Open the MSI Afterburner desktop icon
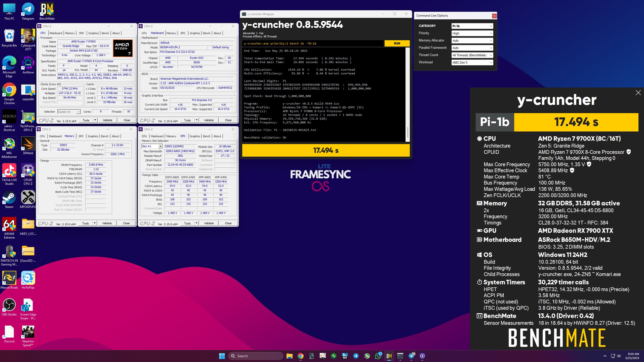This screenshot has height=362, width=644. point(9,148)
